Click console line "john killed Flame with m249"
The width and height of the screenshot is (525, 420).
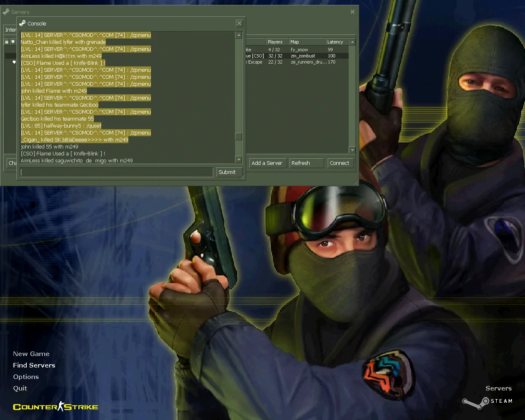point(54,91)
